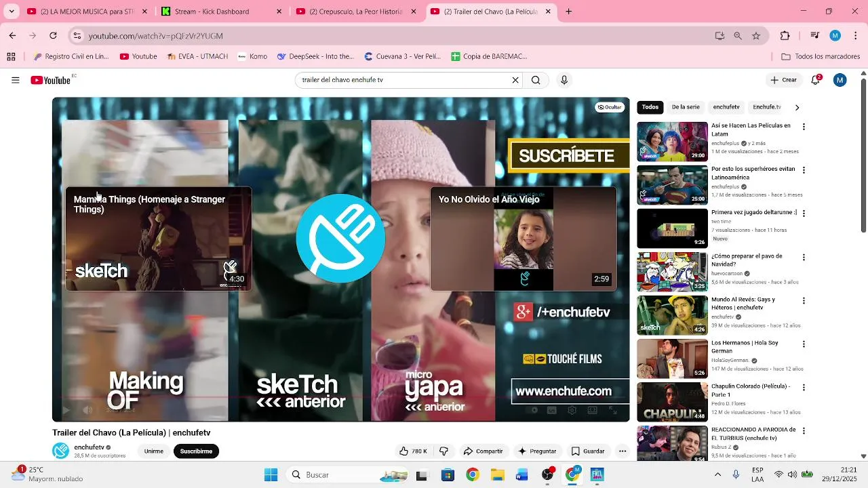Image resolution: width=868 pixels, height=488 pixels.
Task: Submit search with the magnifier button
Action: click(x=536, y=80)
